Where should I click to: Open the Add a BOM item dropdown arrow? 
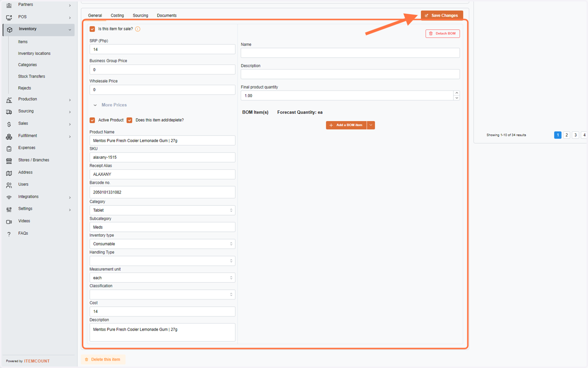coord(371,125)
